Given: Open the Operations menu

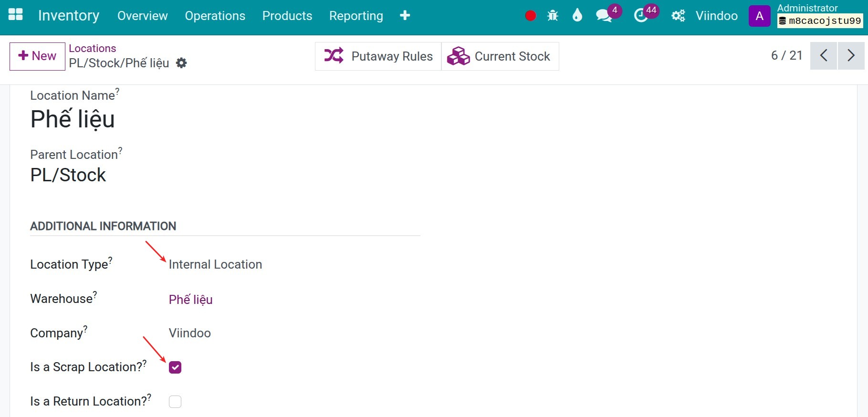Looking at the screenshot, I should (215, 16).
